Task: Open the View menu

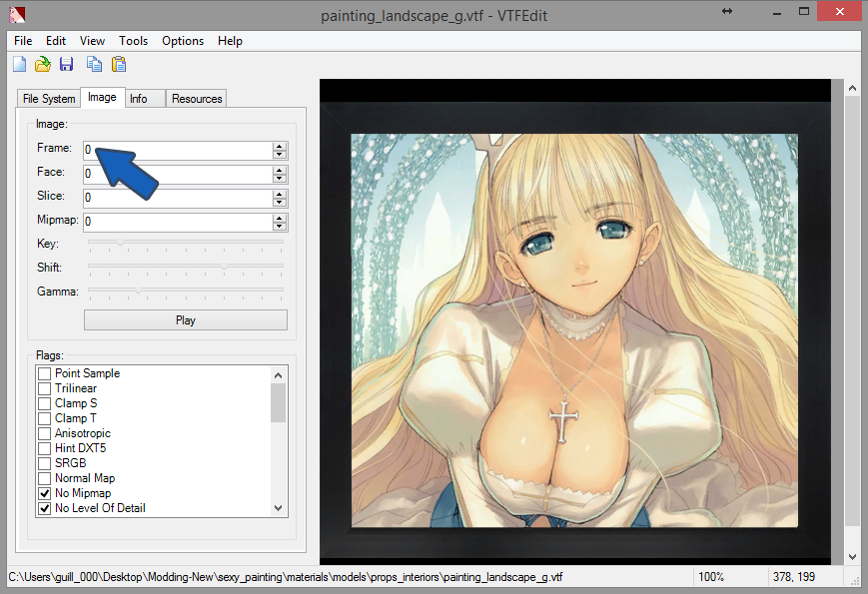Action: [92, 41]
